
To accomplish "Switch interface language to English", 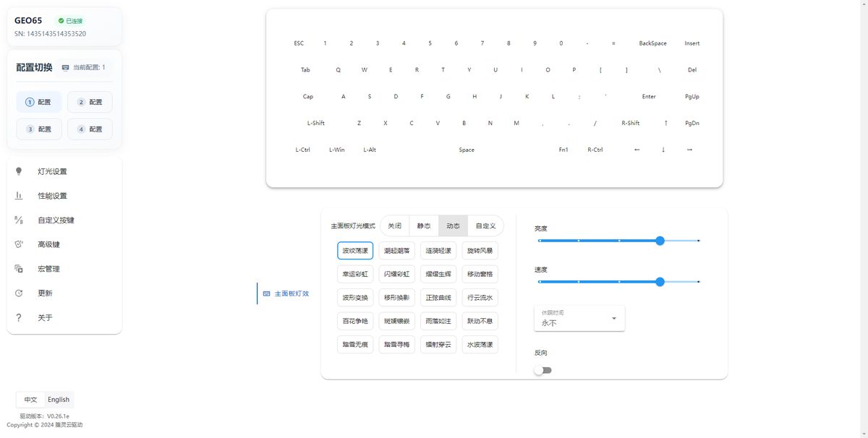I will click(59, 400).
